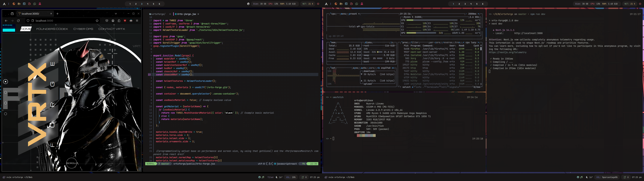
Task: Click the git branch icon beside master in statusline
Action: 159,164
